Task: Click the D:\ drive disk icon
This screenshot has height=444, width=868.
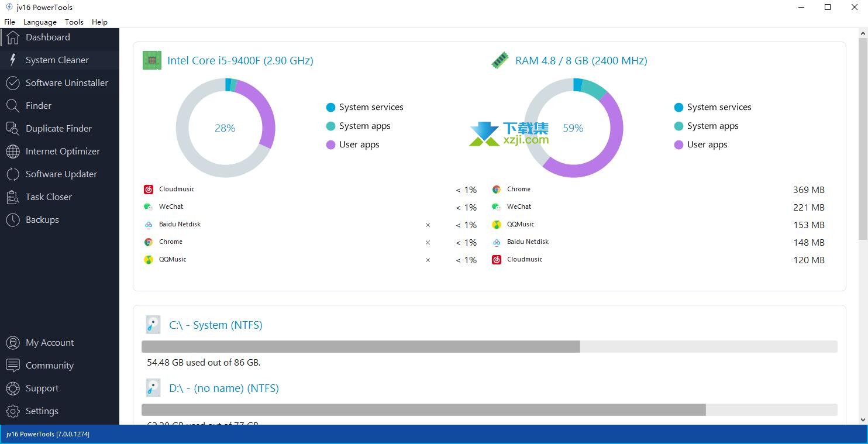Action: click(153, 388)
